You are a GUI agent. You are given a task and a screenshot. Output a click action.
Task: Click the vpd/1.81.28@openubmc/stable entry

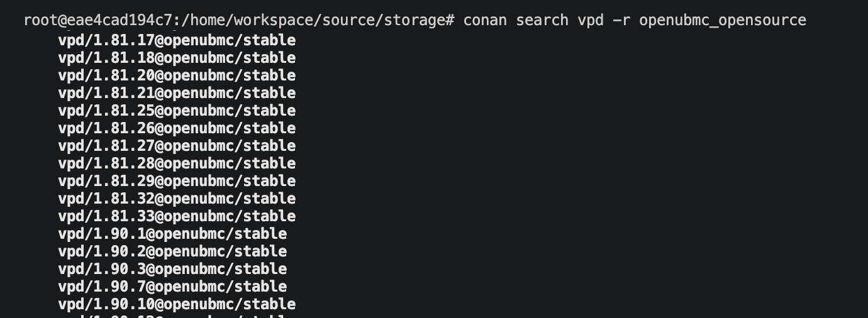tap(177, 164)
